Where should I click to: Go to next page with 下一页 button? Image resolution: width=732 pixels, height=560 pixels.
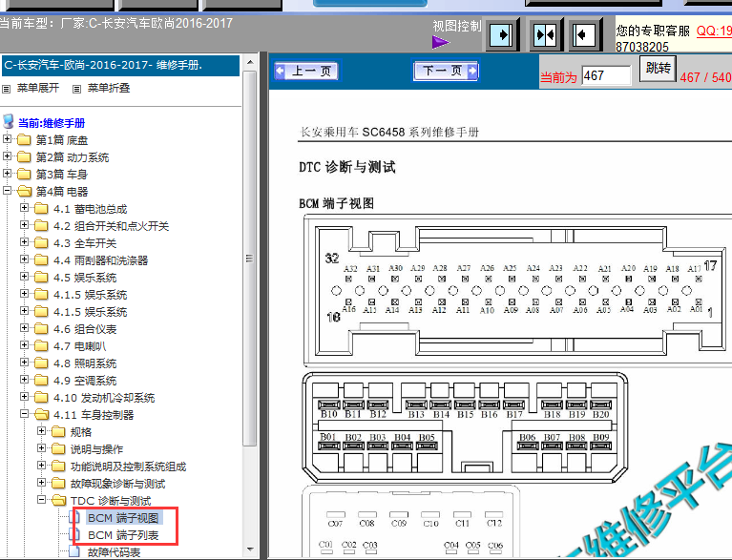(446, 71)
